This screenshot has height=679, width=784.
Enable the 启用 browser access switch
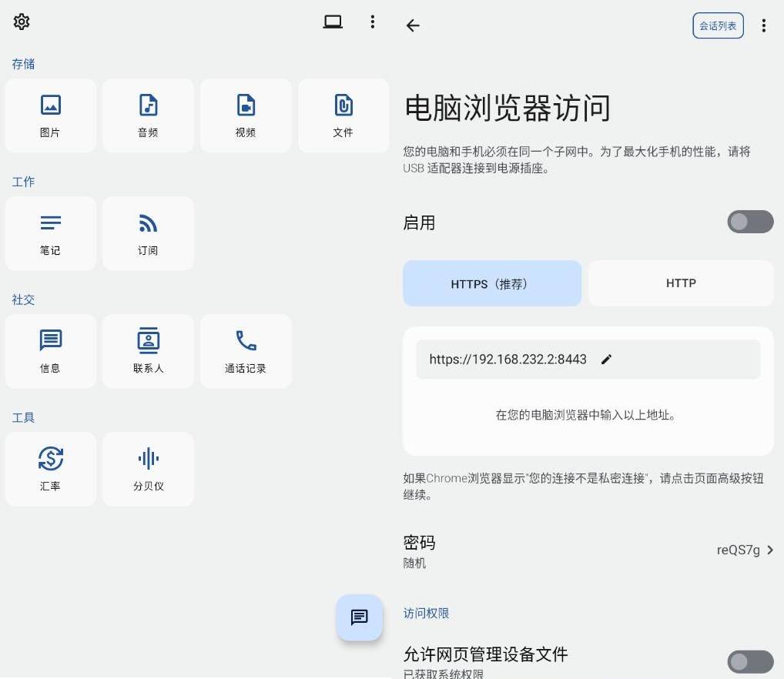(x=750, y=222)
